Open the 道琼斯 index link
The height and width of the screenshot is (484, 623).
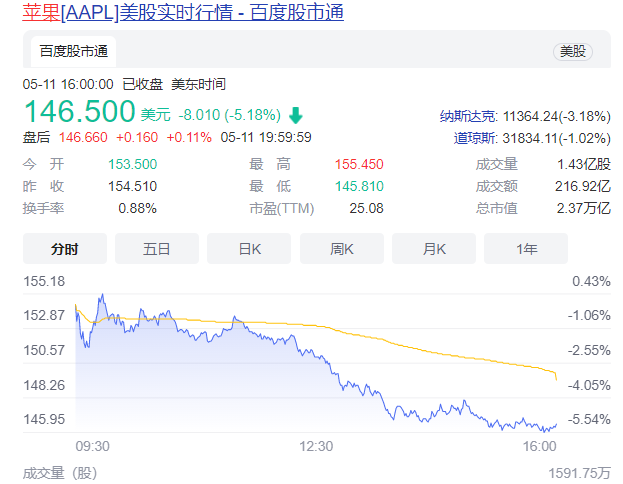475,138
